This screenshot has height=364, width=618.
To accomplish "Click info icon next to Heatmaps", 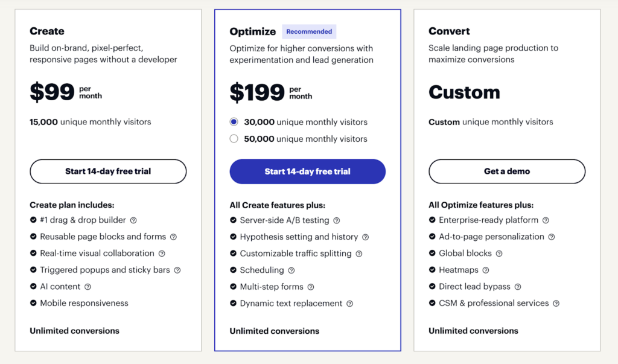I will [x=486, y=270].
